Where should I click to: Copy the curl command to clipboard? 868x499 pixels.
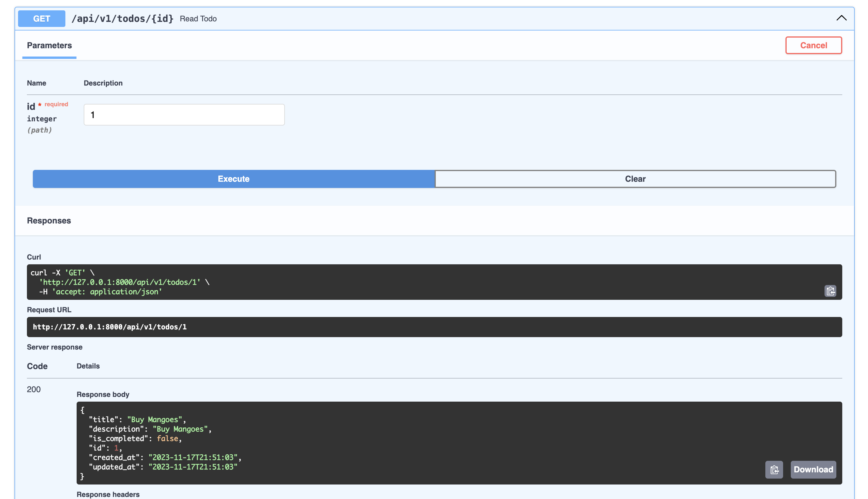pyautogui.click(x=830, y=291)
